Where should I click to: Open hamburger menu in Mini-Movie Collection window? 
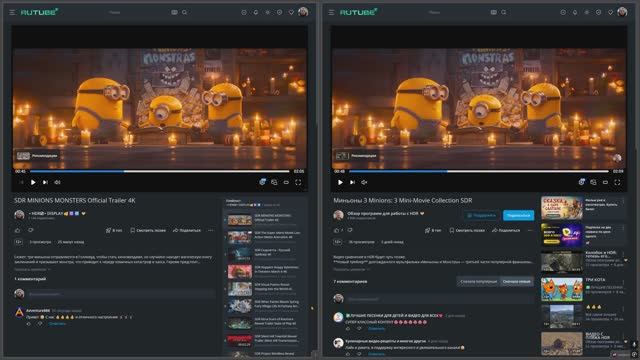(331, 12)
